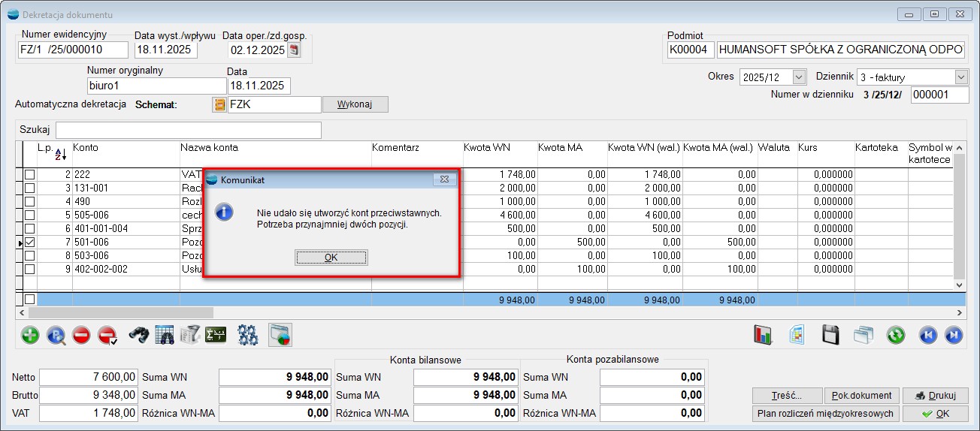Click the Drukuj print button
Screen dimensions: 980x431
(935, 396)
